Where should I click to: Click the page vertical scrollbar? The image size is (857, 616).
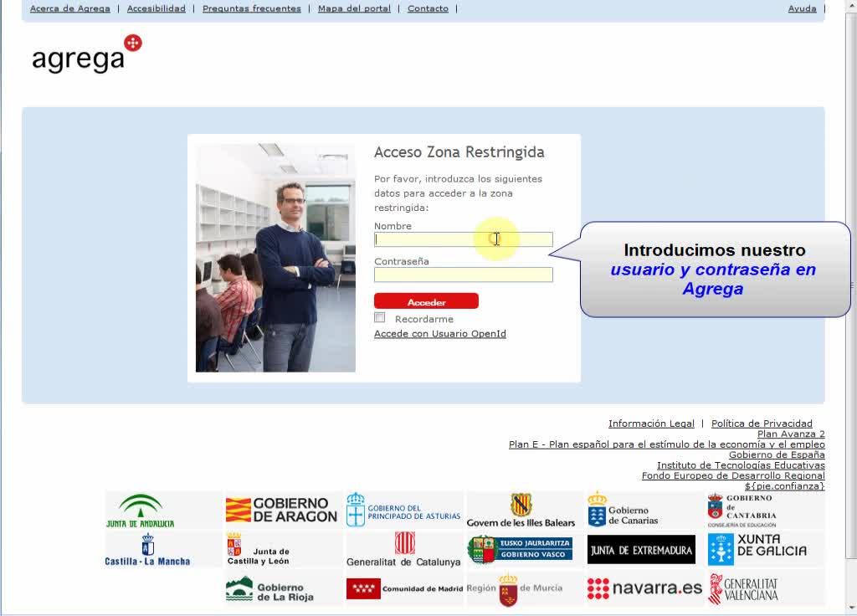(x=851, y=306)
